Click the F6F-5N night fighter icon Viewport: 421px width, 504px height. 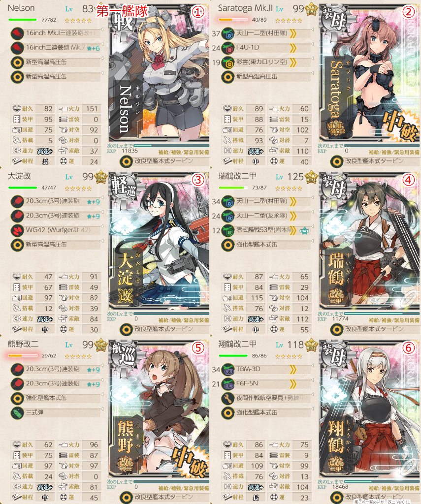227,384
